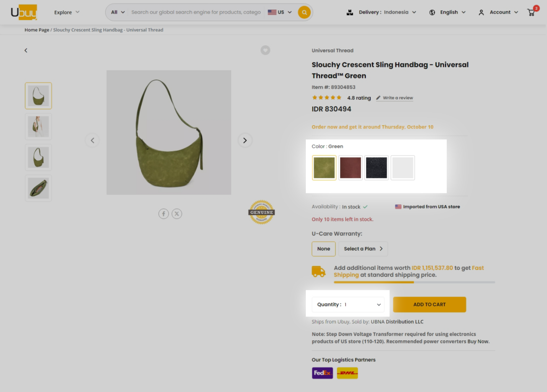
Task: Click the Ubuy logo
Action: click(24, 11)
